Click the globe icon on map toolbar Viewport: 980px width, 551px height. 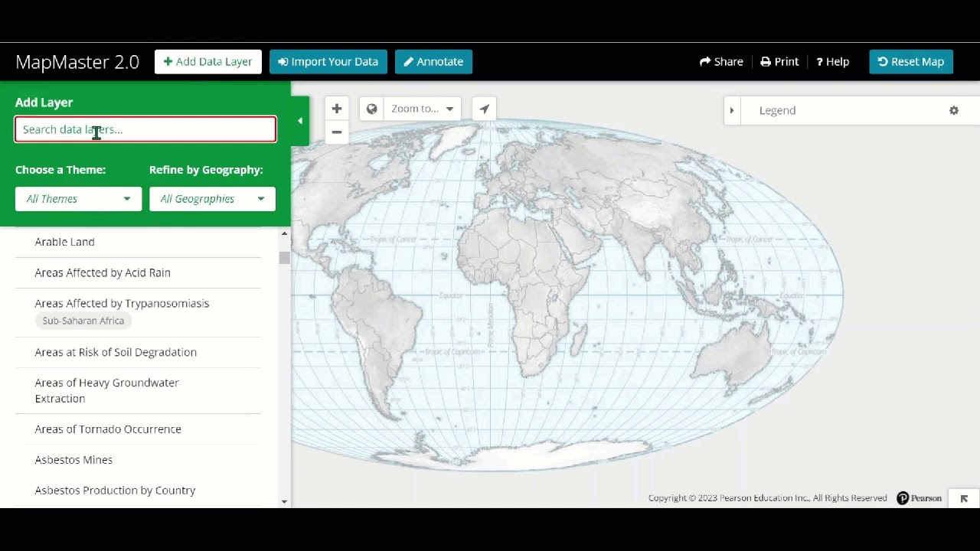tap(371, 109)
